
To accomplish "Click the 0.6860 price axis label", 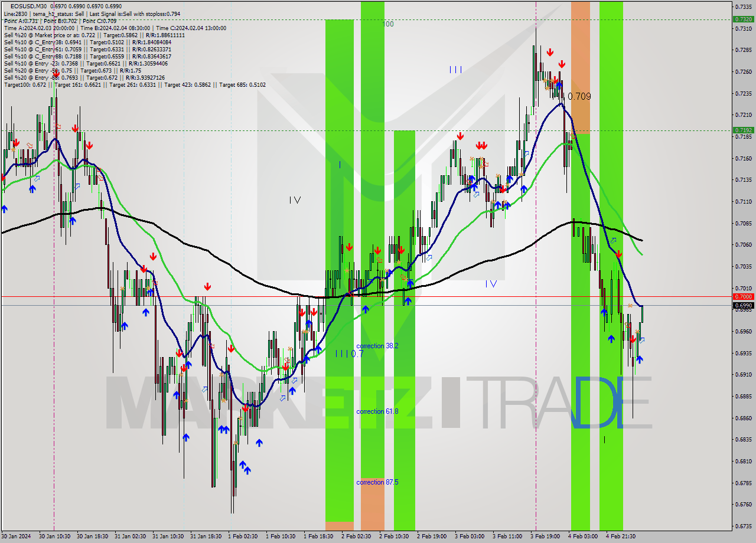I will coord(742,418).
